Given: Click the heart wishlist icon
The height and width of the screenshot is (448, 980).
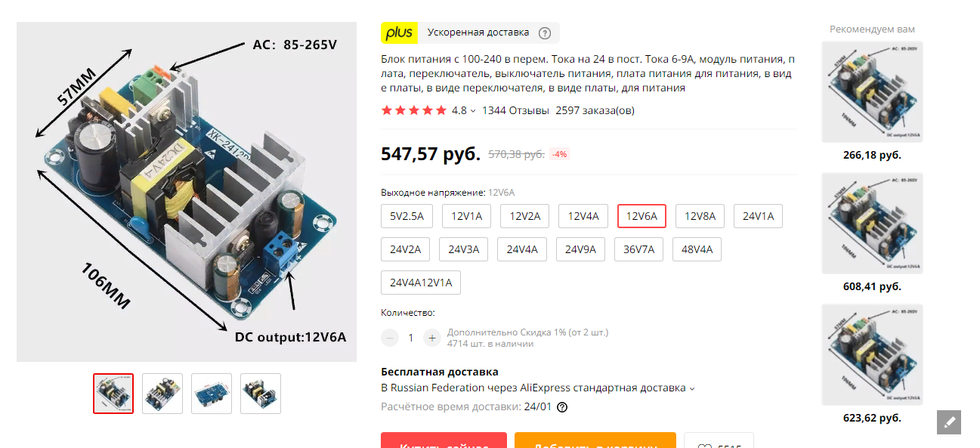Looking at the screenshot, I should [x=704, y=445].
